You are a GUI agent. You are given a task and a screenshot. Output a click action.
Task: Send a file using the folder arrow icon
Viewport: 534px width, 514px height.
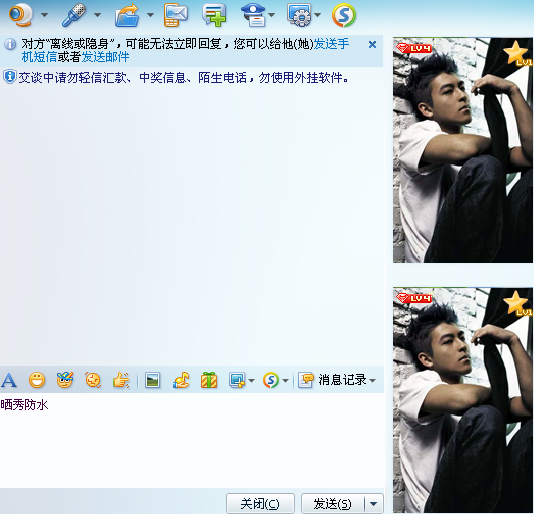coord(127,15)
